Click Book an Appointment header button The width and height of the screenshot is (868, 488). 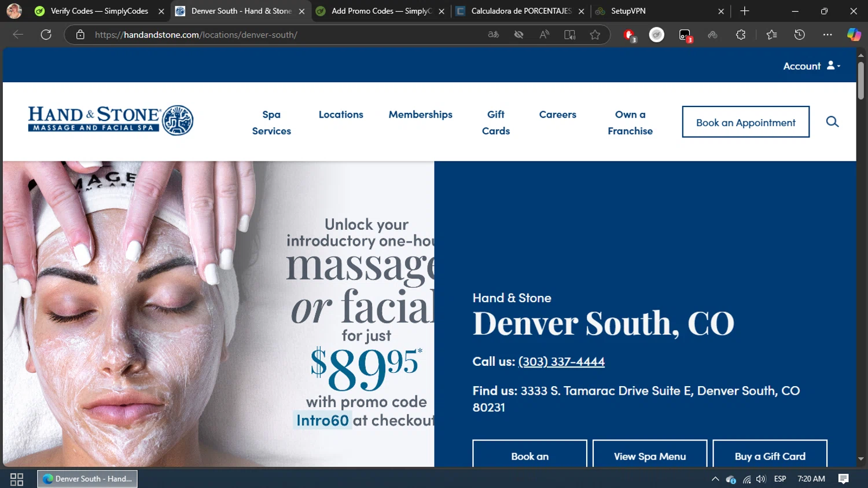[x=745, y=122]
